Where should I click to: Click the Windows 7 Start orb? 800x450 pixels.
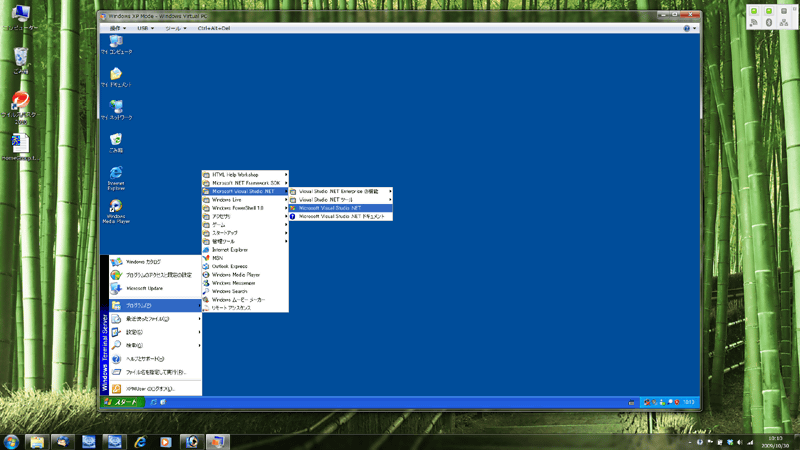(11, 441)
